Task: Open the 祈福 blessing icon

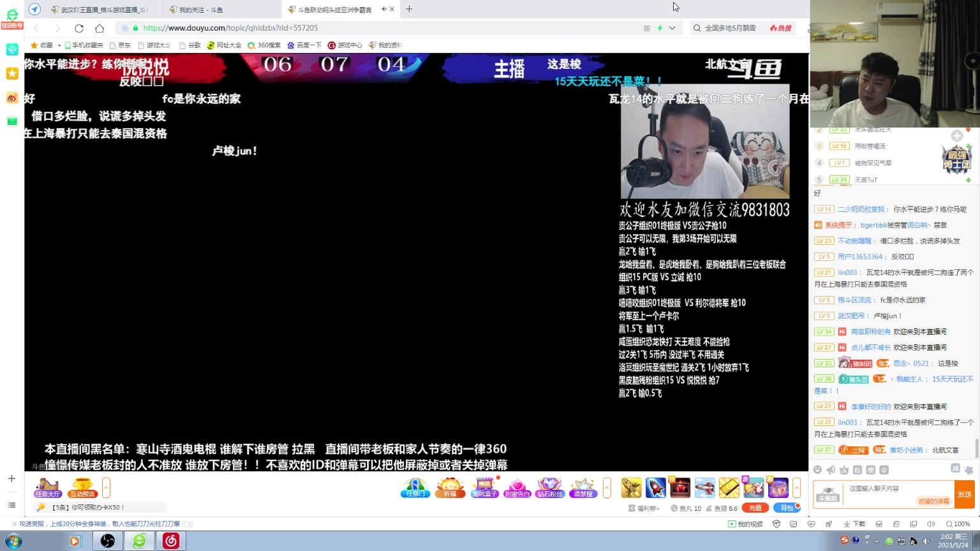Action: tap(450, 488)
